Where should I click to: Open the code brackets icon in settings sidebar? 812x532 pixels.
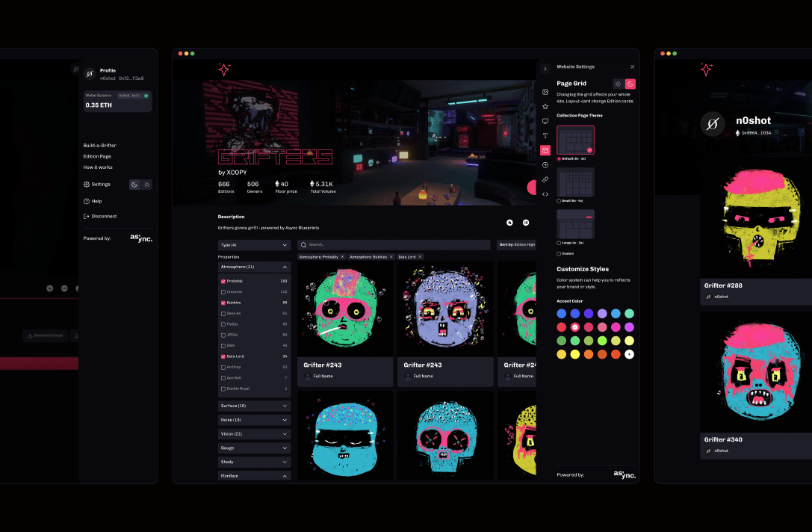tap(545, 194)
